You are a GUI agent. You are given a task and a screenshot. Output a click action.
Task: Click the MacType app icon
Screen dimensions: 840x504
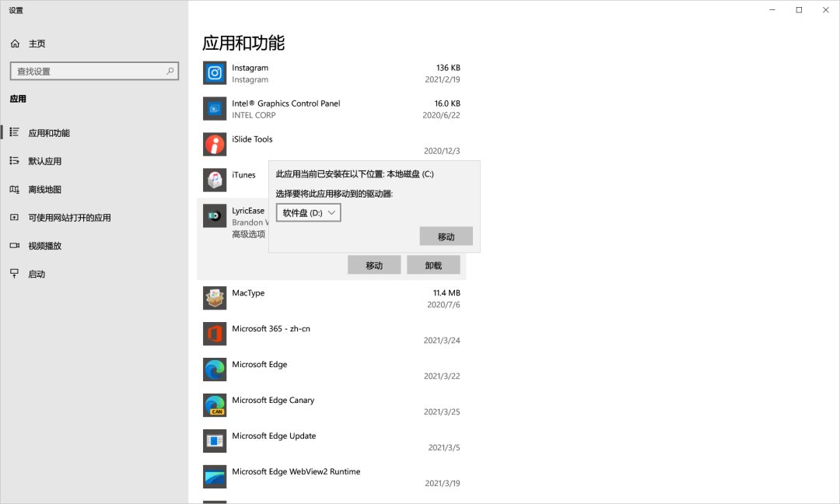215,299
